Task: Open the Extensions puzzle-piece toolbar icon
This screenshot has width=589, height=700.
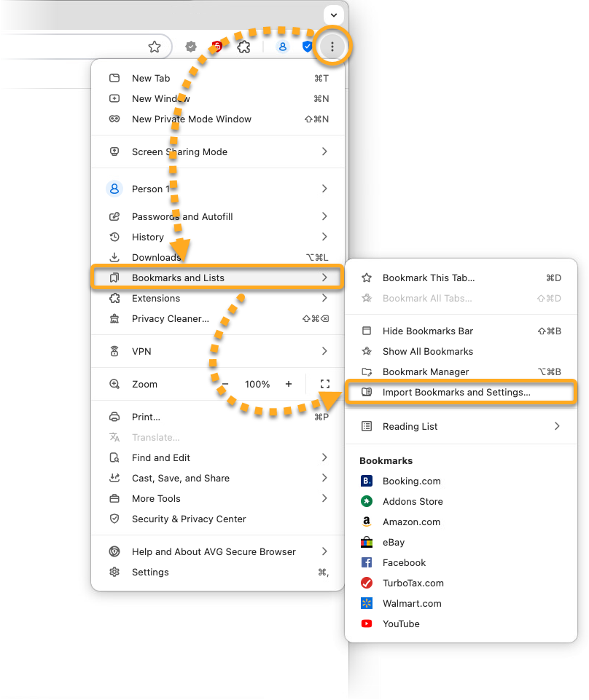Action: coord(244,47)
